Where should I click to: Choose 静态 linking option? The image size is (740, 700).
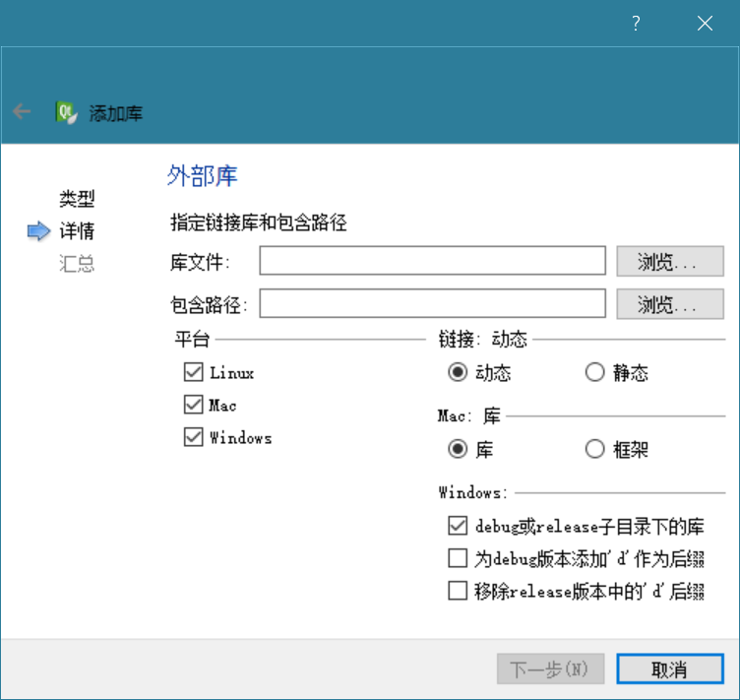594,373
